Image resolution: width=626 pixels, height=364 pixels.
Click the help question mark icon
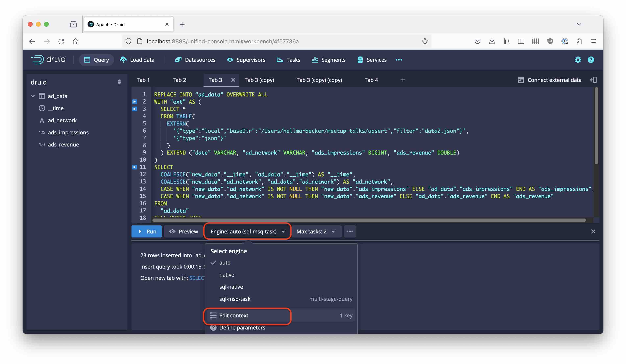(x=591, y=60)
